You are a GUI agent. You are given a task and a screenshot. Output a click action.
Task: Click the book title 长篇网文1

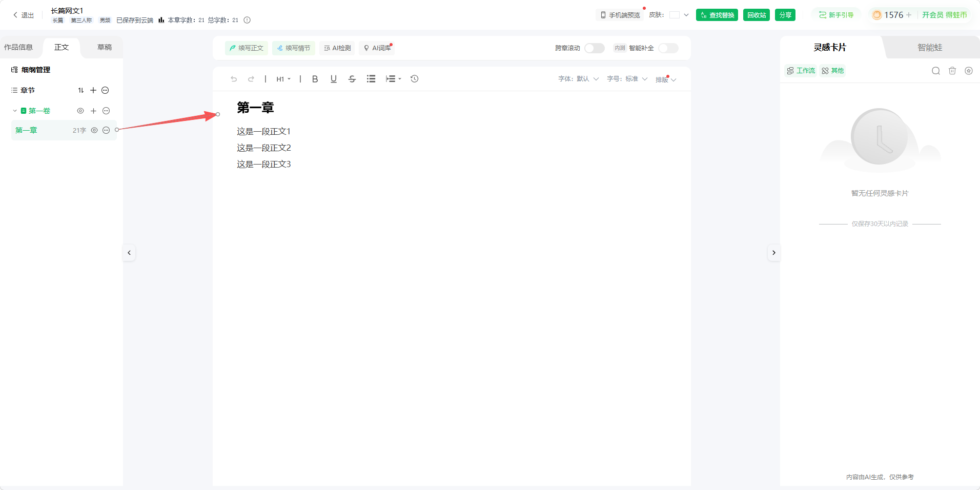[67, 10]
